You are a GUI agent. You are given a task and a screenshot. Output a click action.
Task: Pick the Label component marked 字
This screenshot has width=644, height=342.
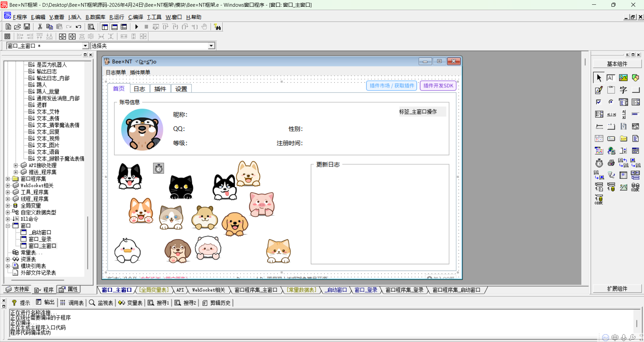point(623,90)
